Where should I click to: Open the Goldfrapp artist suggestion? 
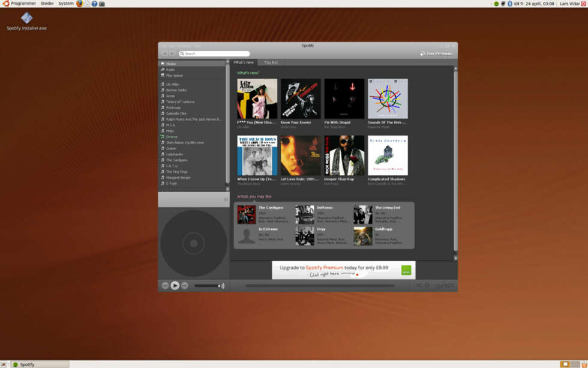(x=380, y=235)
